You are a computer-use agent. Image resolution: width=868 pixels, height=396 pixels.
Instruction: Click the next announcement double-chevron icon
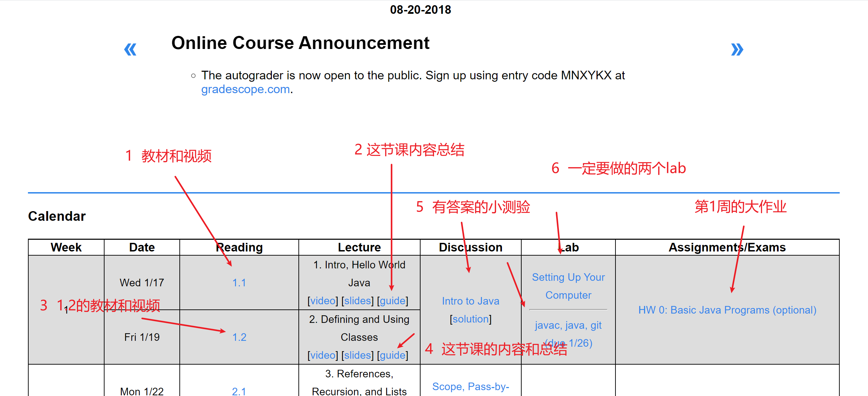[737, 49]
